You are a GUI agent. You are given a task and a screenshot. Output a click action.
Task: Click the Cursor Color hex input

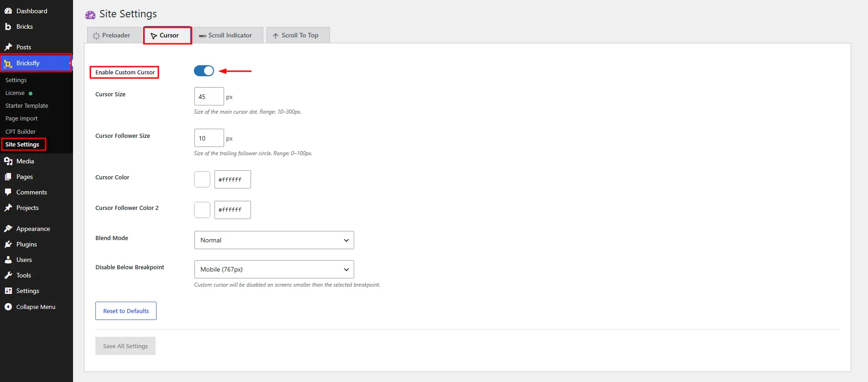[x=233, y=179]
